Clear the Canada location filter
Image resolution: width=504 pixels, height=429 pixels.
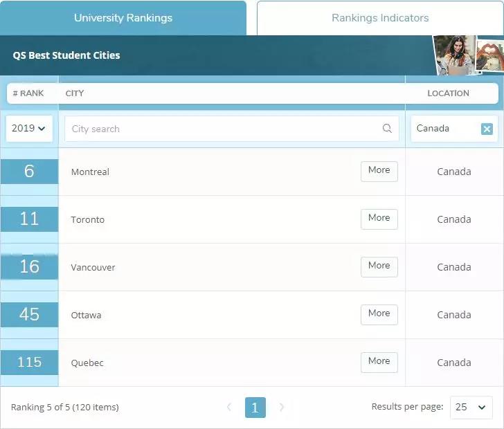487,129
